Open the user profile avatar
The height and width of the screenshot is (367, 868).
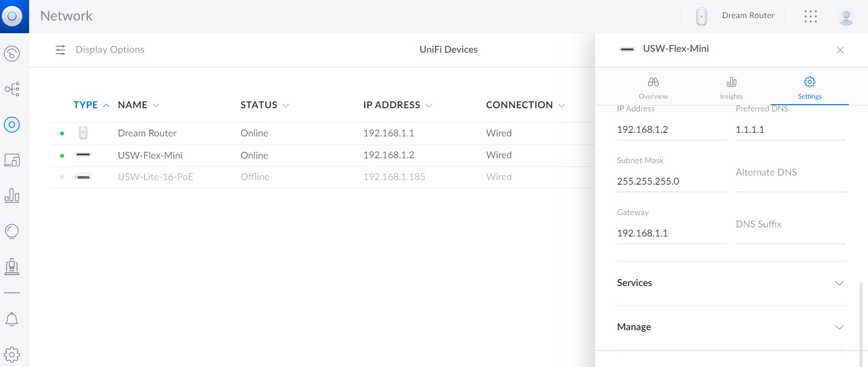pos(846,17)
